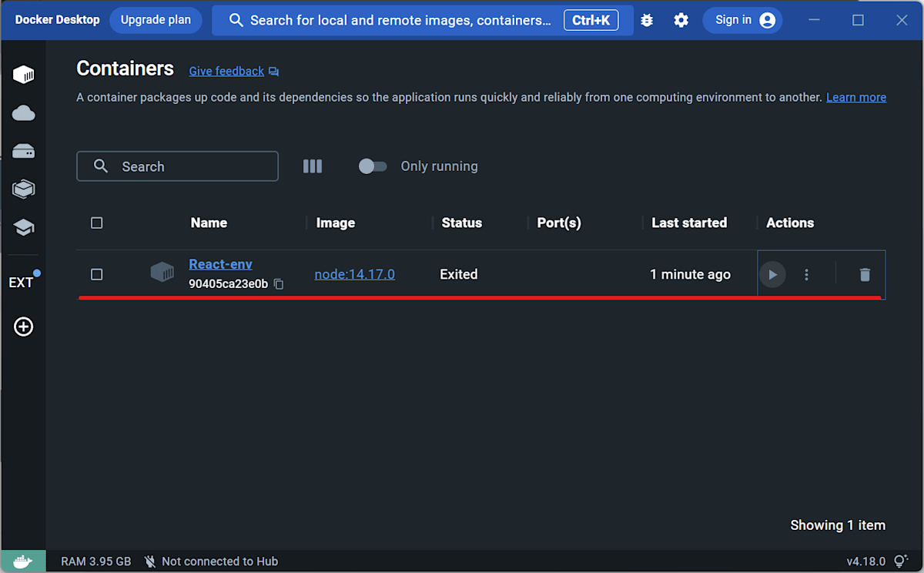Add a new extension with the plus icon

point(23,327)
